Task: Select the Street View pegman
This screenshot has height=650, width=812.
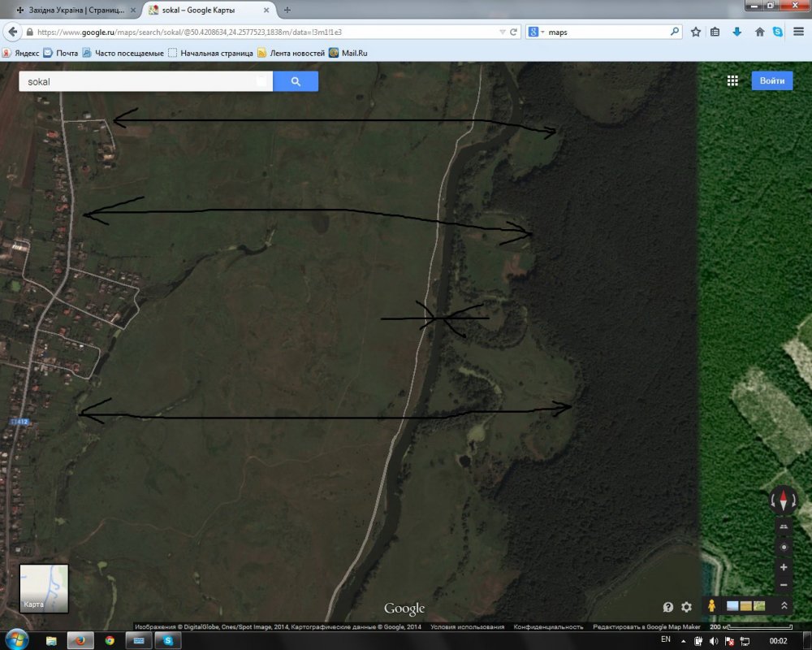Action: pos(712,606)
